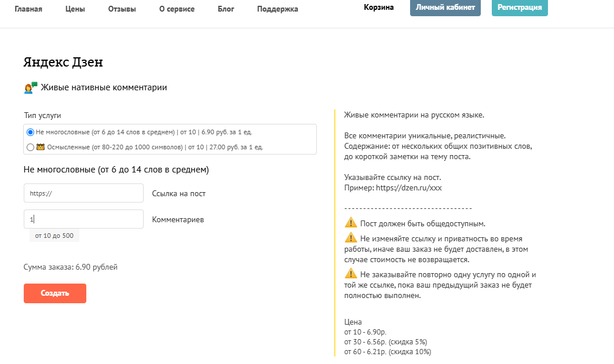This screenshot has height=364, width=614.
Task: Click the Яндекс Дзен page heading
Action: pyautogui.click(x=63, y=62)
